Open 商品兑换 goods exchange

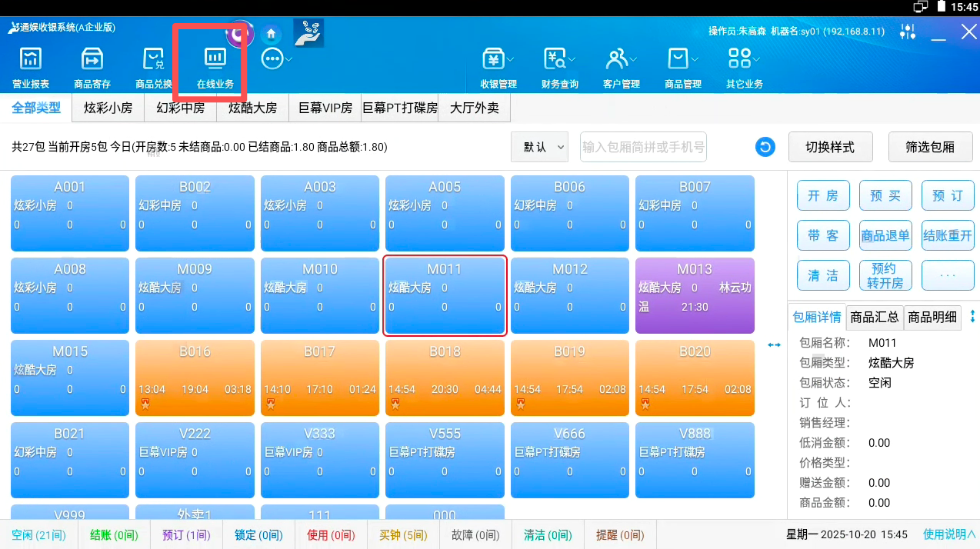(153, 65)
